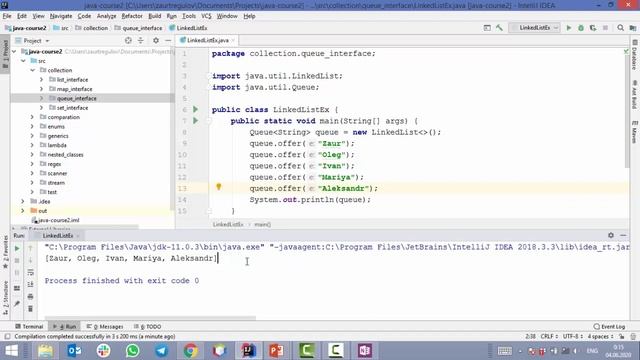Collapse the java-course2 project root
Viewport: 640px width, 360px height.
(14, 51)
